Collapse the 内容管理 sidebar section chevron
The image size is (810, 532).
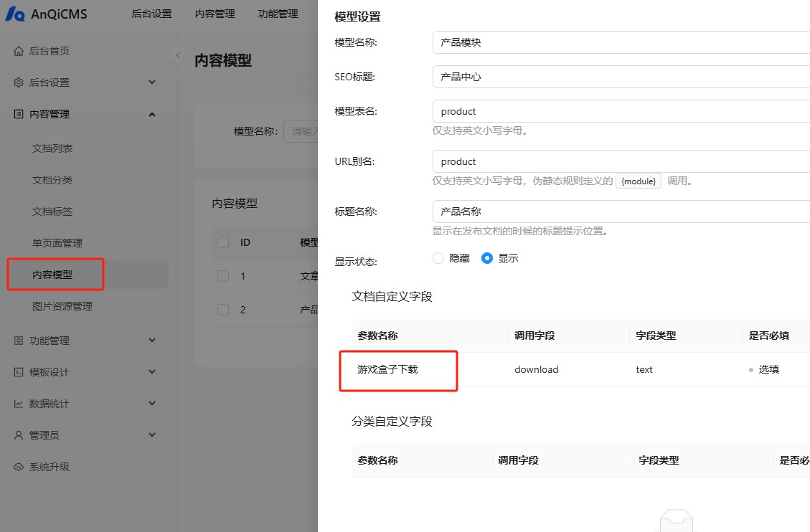152,114
